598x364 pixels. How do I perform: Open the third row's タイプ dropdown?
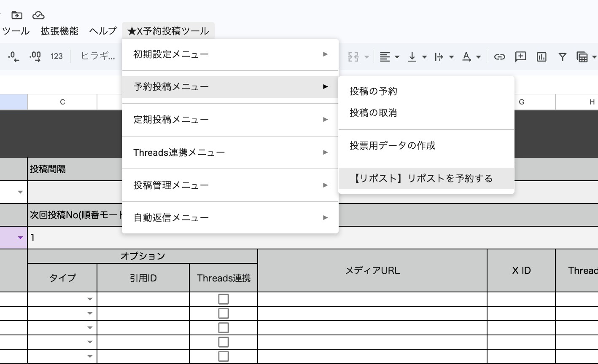pyautogui.click(x=90, y=328)
